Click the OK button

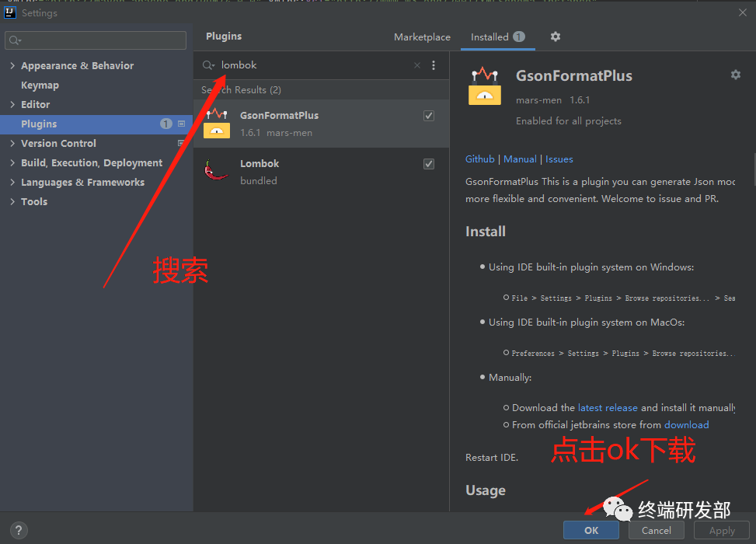pos(591,531)
